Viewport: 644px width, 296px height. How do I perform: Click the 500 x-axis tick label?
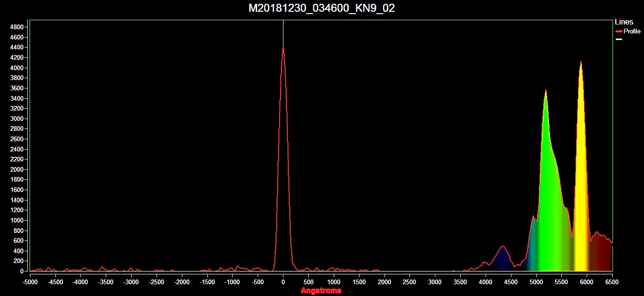[x=308, y=282]
